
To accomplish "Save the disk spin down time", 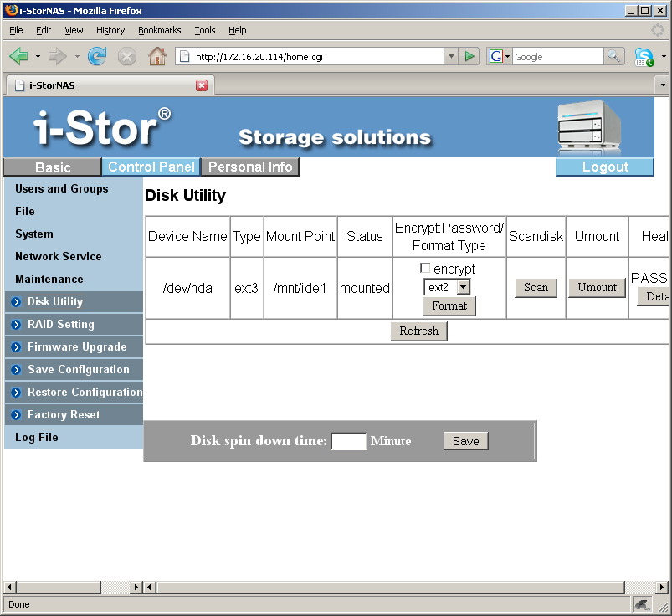I will (x=466, y=441).
